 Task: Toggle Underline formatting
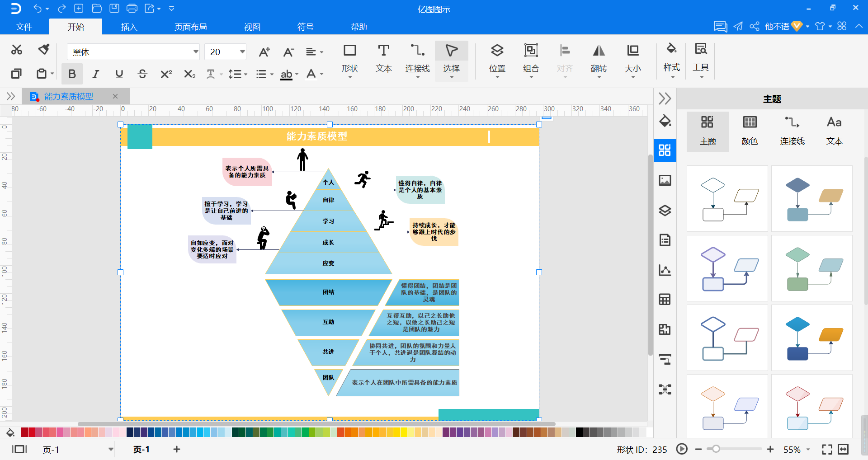(119, 74)
